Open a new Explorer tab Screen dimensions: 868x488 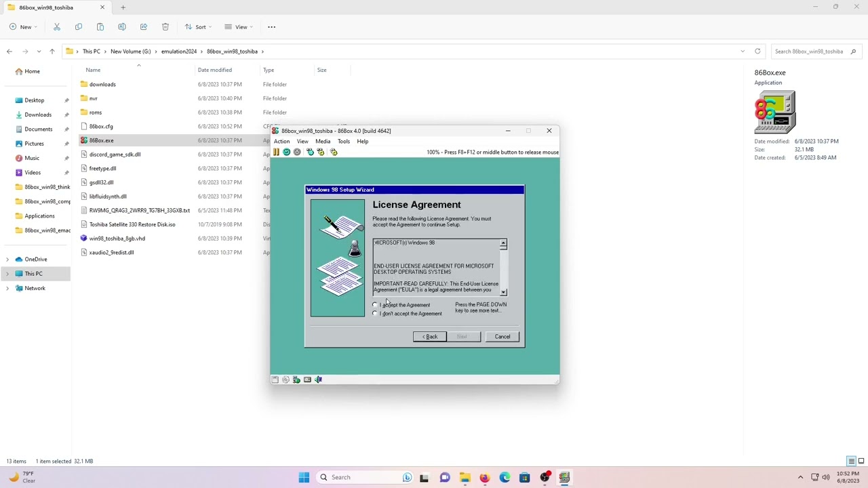click(123, 7)
